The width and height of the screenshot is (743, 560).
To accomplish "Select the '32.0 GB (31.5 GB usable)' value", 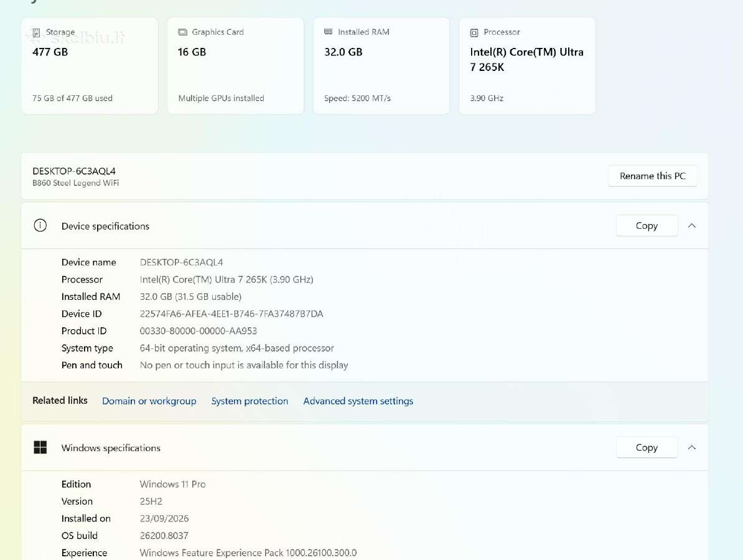I will coord(190,297).
